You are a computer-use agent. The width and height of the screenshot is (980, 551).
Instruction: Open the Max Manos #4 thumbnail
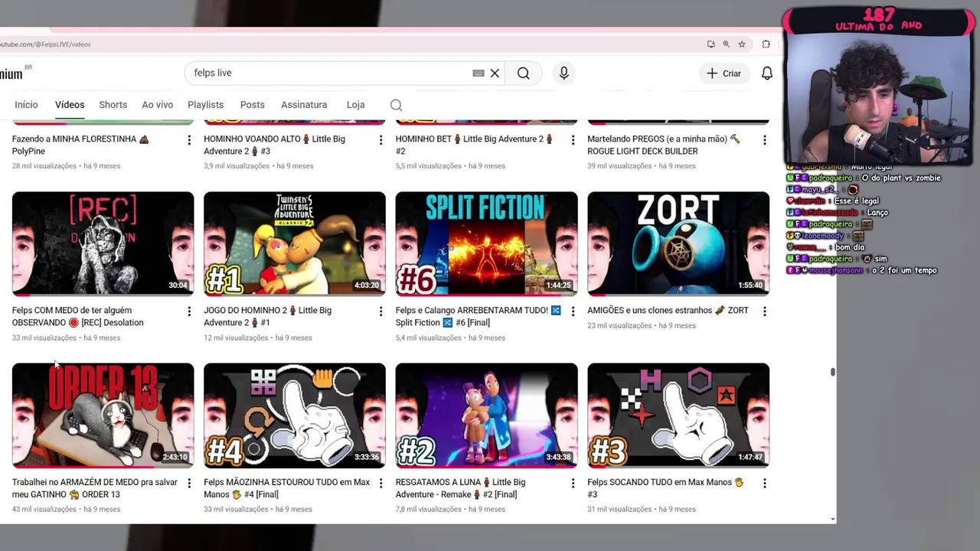[295, 416]
